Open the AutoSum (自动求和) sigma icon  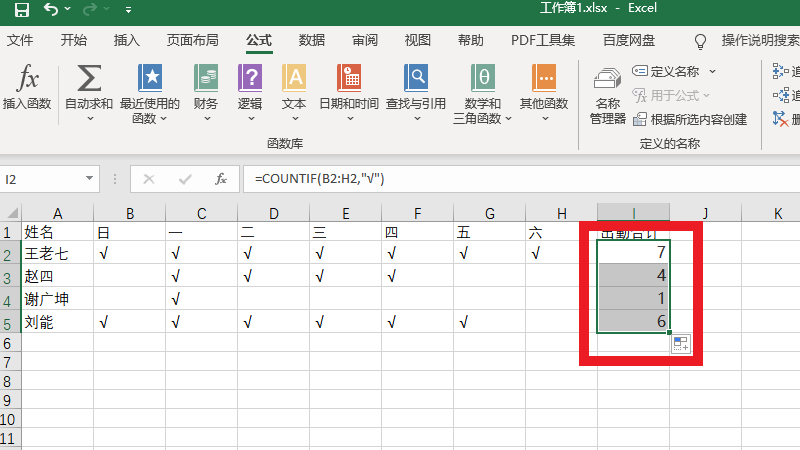pos(89,80)
